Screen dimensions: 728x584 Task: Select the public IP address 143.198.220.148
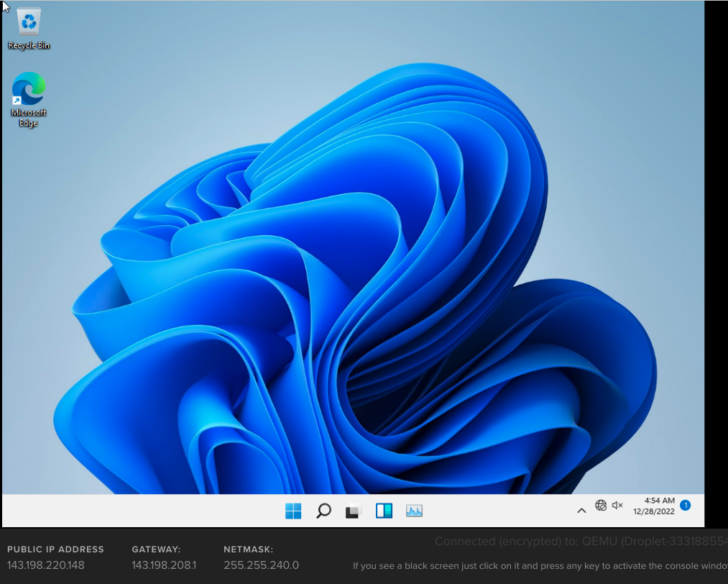tap(46, 565)
